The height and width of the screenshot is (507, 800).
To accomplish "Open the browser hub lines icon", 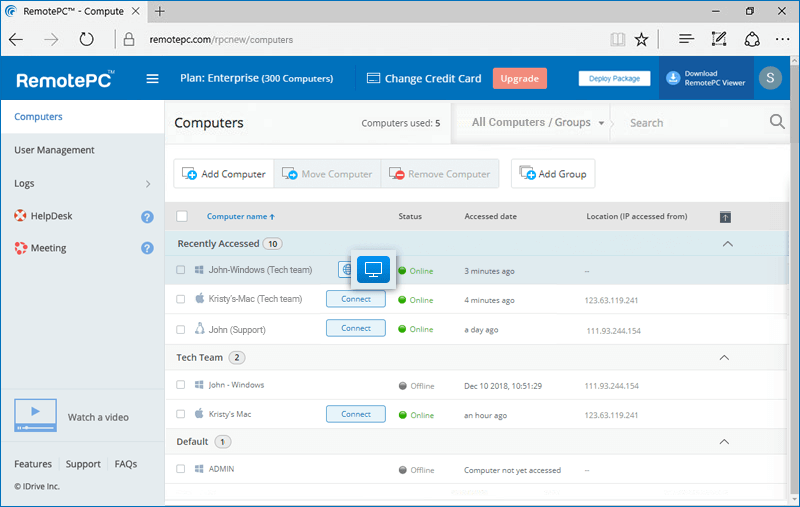I will pyautogui.click(x=686, y=39).
